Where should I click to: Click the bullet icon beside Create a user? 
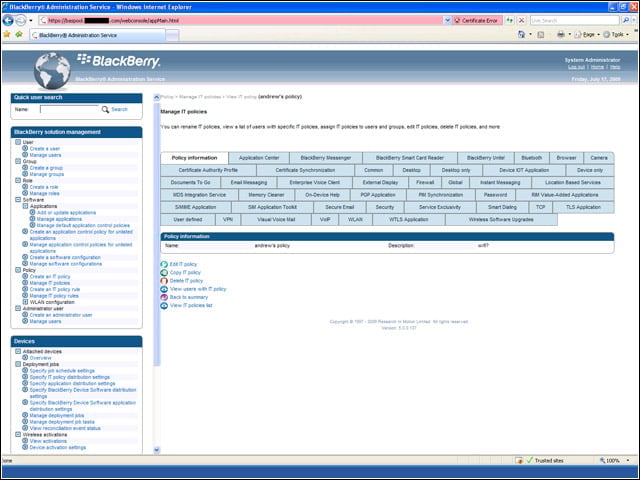25,149
